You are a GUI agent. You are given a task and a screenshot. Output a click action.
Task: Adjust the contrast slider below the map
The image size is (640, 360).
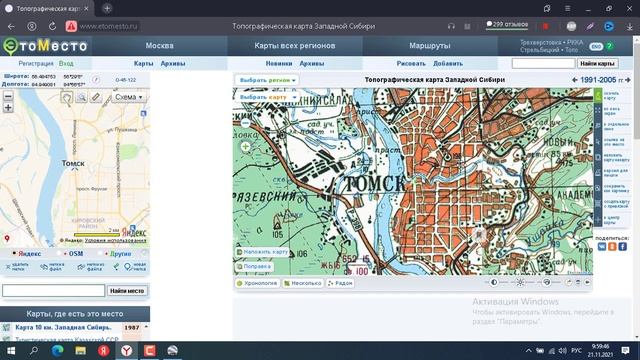[494, 282]
